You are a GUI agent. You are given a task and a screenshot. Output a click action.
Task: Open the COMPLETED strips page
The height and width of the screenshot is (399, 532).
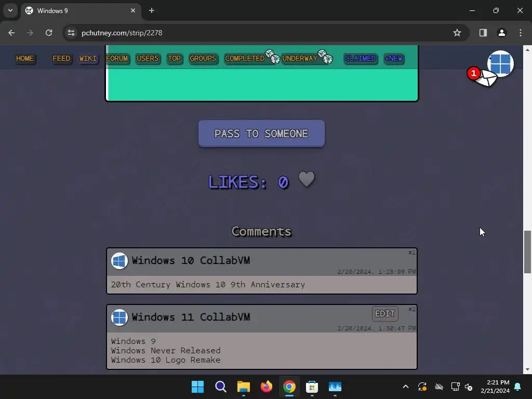(245, 58)
